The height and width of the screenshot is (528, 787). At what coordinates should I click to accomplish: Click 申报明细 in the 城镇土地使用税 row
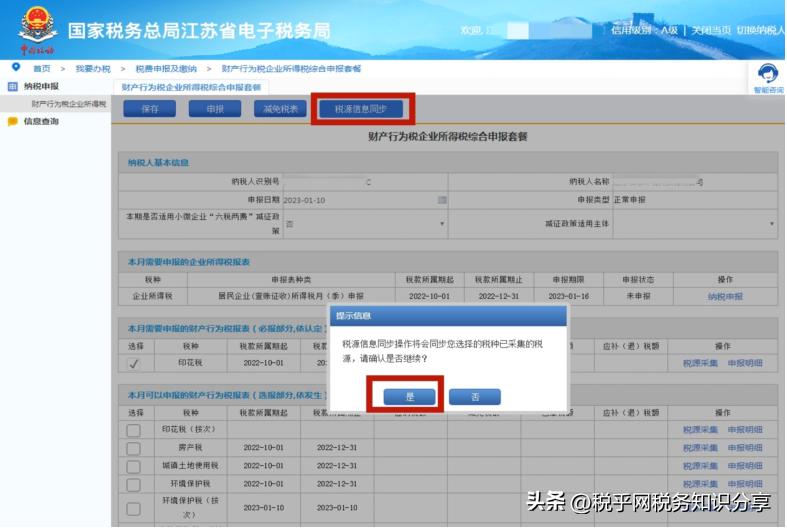tap(745, 466)
